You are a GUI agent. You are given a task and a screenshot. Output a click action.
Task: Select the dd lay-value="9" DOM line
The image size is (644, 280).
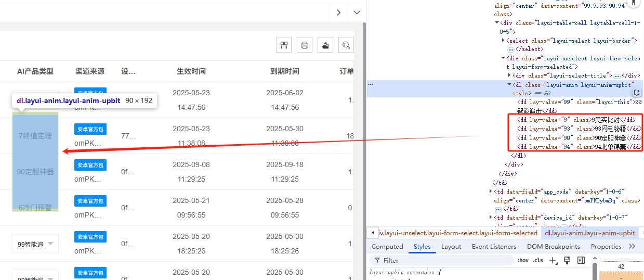[576, 120]
